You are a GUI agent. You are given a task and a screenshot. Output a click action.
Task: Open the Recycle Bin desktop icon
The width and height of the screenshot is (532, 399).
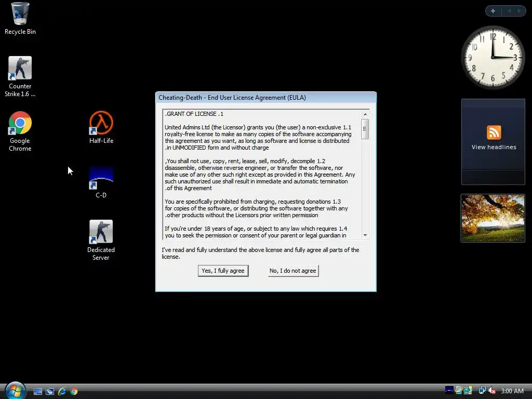point(20,19)
